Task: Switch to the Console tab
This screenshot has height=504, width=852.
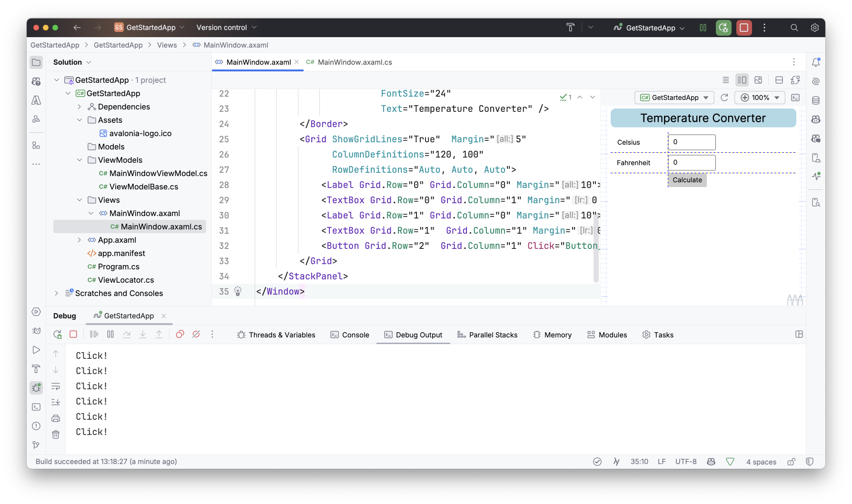Action: click(350, 335)
